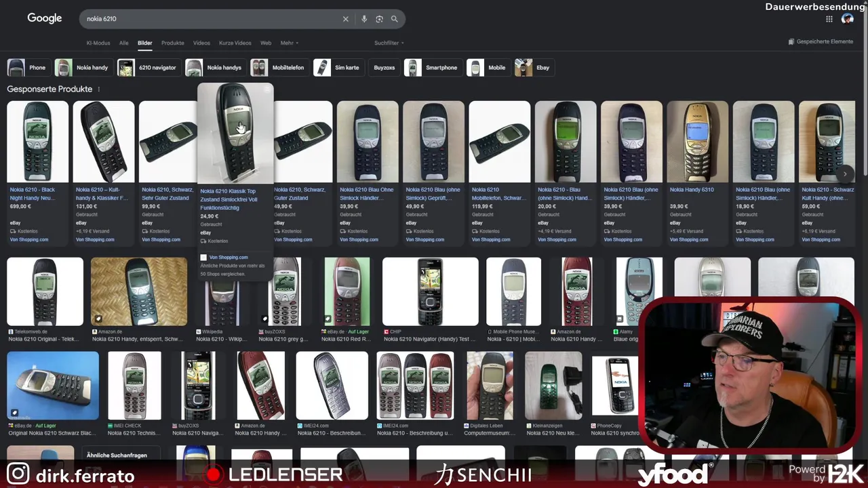This screenshot has width=868, height=488.
Task: Open Nokia Handy 6310 product listing
Action: tap(697, 173)
